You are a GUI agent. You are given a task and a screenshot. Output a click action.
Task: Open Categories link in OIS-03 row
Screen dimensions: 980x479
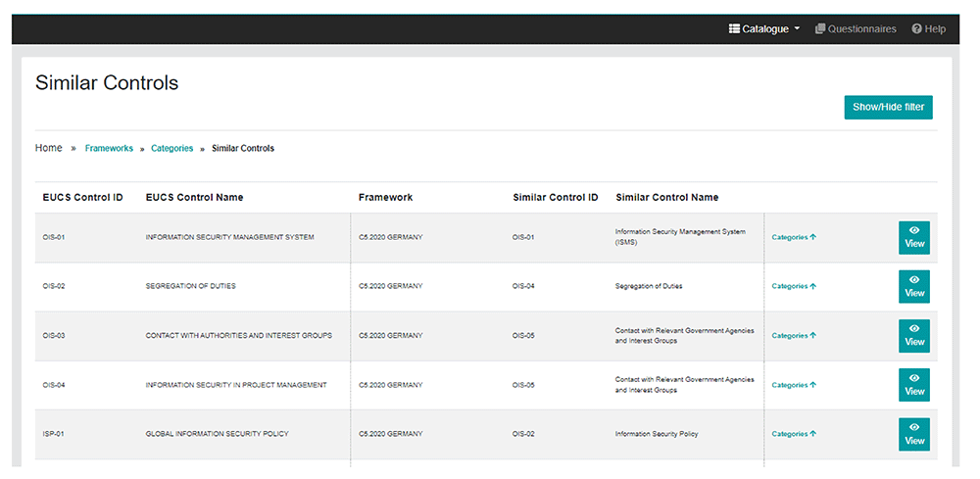[x=794, y=335]
